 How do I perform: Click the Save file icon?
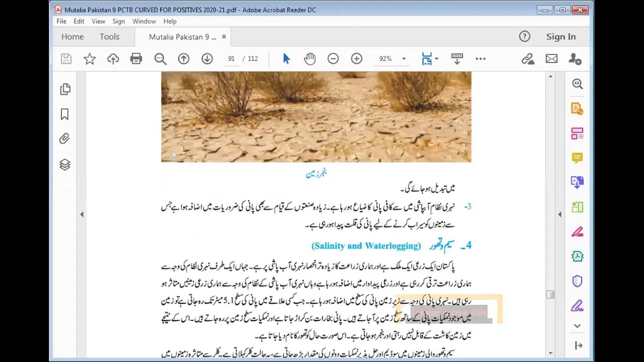[x=66, y=59]
